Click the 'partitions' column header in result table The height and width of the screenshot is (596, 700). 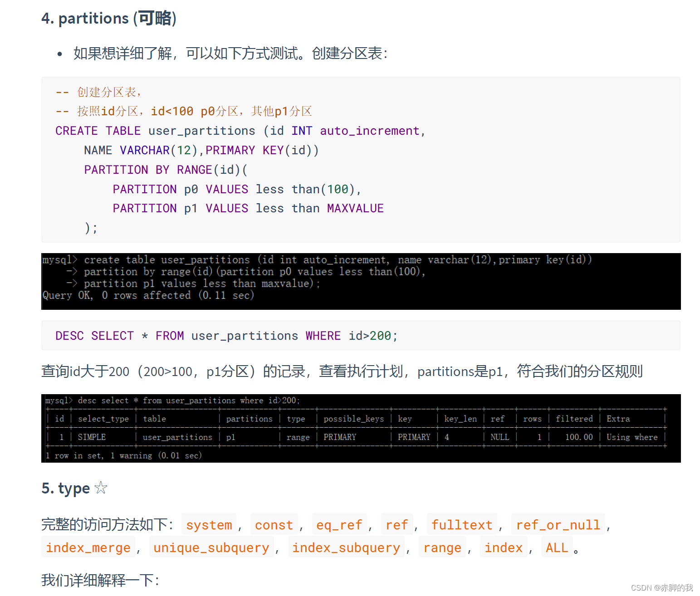tap(250, 419)
